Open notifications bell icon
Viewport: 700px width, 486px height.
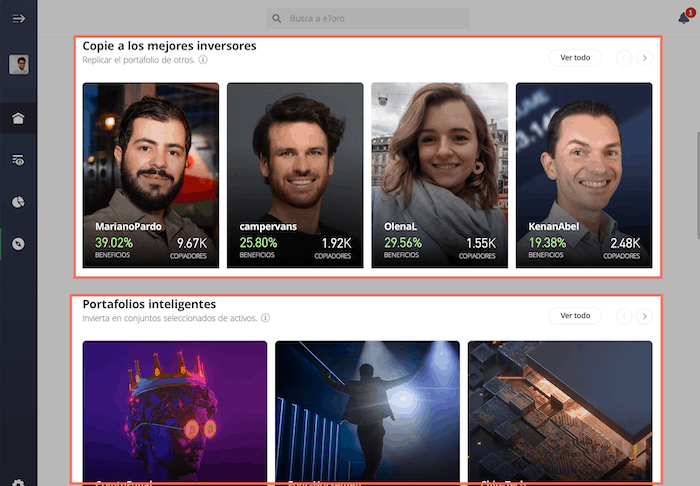(x=684, y=18)
